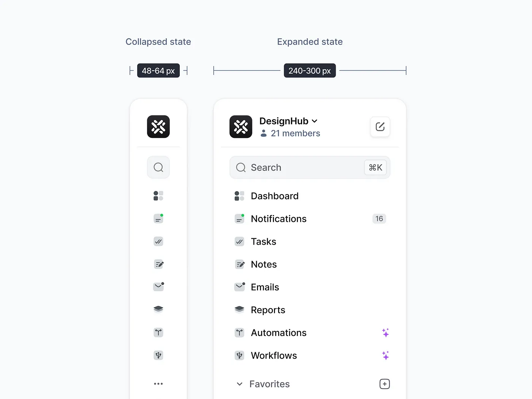
Task: Collapse the Favorites section chevron
Action: pos(239,384)
